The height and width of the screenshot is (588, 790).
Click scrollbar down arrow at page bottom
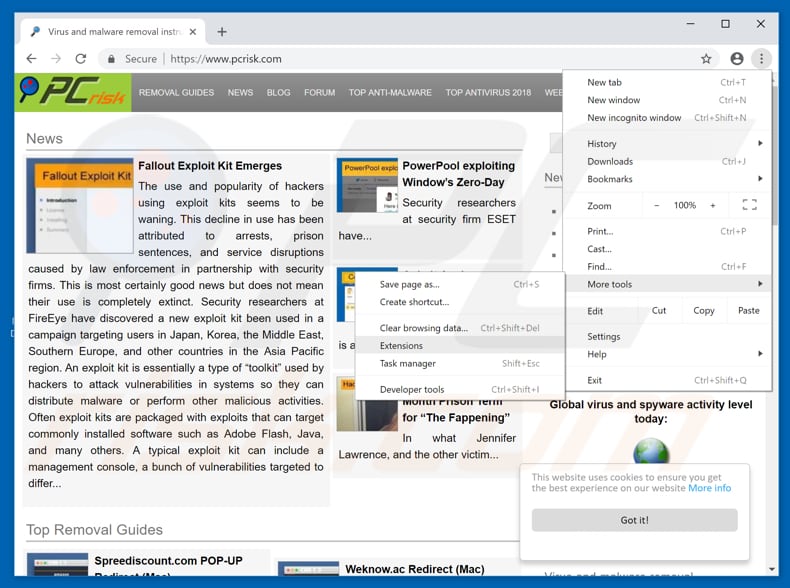click(x=772, y=569)
